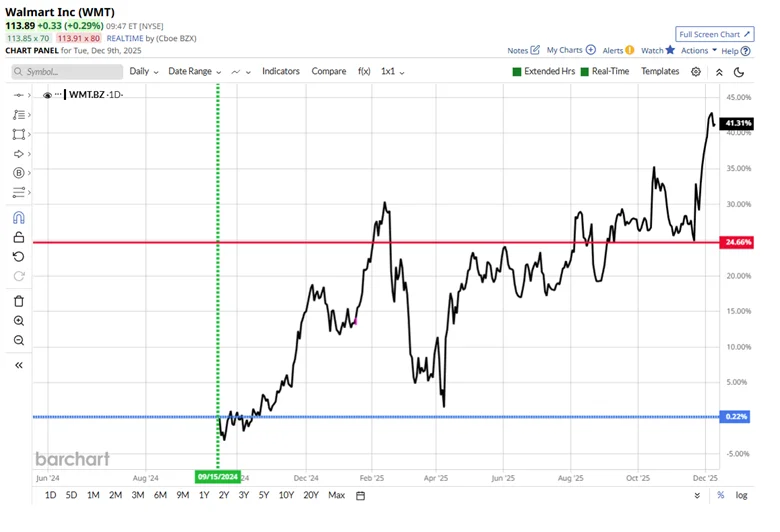Open the Indicators menu
Screen dimensions: 780x532
coord(281,71)
